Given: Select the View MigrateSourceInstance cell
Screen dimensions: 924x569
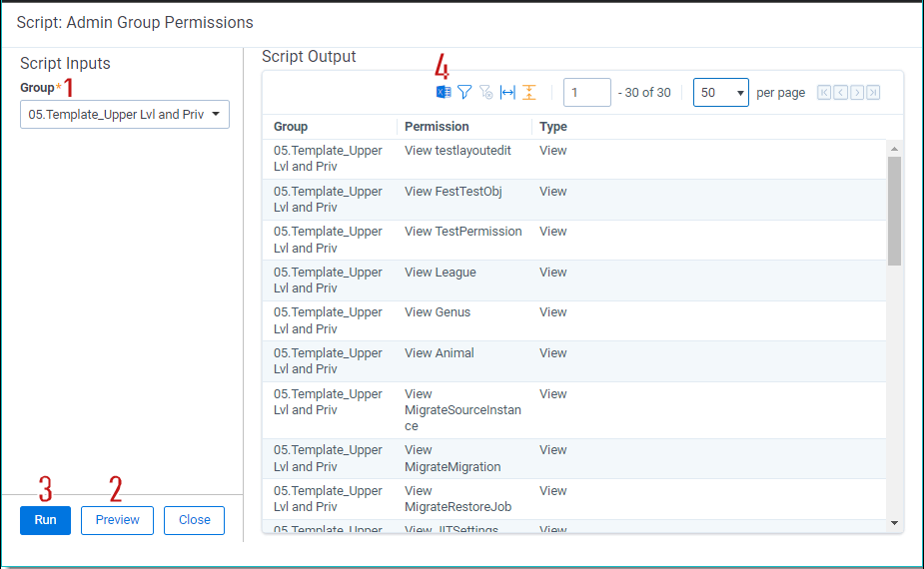Looking at the screenshot, I should point(465,410).
